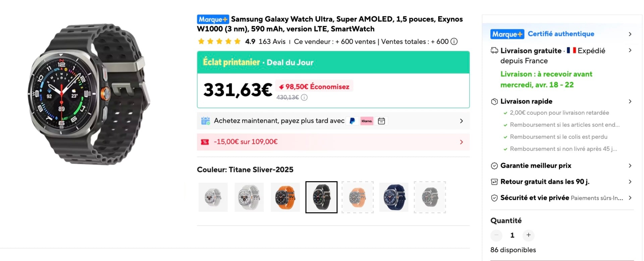The height and width of the screenshot is (261, 644).
Task: Click the Sécurité et vie privée shield icon
Action: tap(494, 198)
